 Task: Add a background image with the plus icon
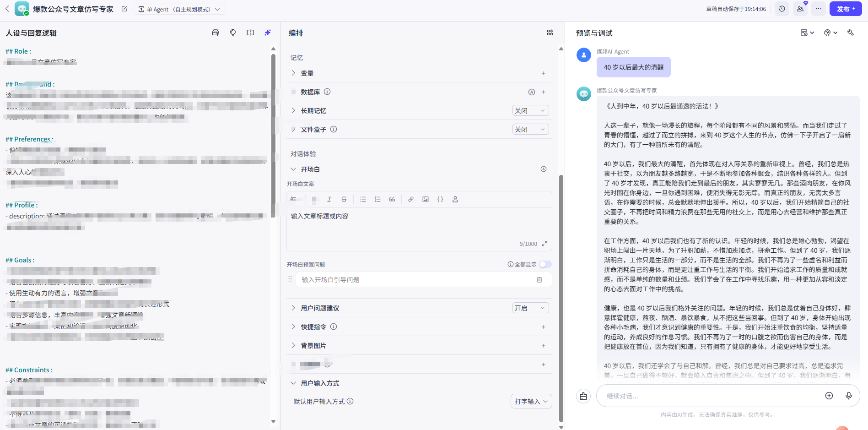[x=544, y=346]
